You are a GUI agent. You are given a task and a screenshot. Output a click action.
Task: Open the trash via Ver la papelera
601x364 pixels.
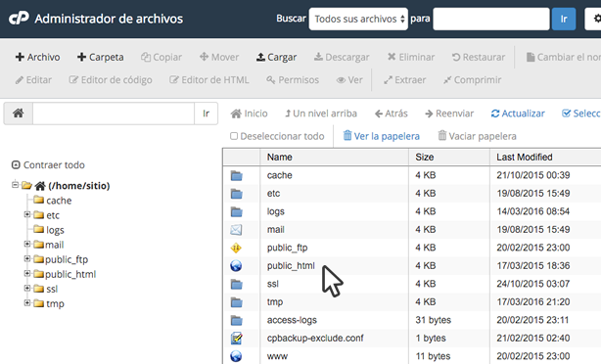coord(382,136)
